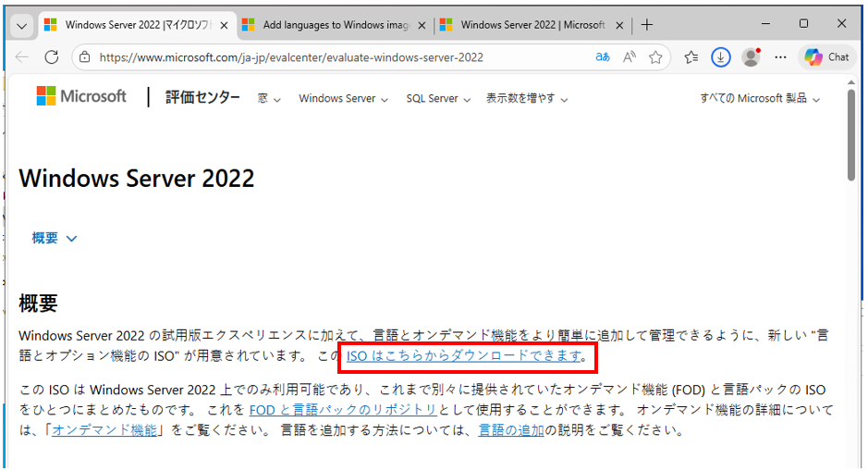The width and height of the screenshot is (868, 471).
Task: Open a new browser tab
Action: click(647, 25)
